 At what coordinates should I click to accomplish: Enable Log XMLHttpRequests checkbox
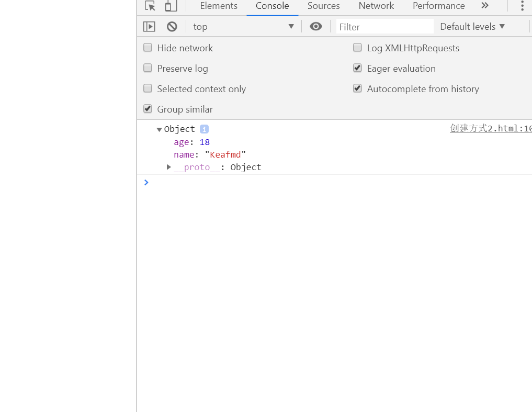coord(357,48)
